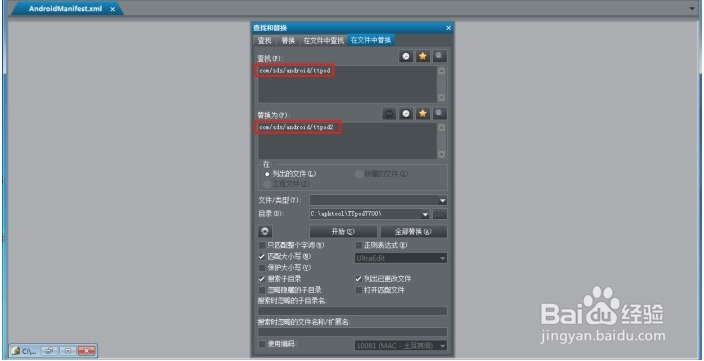This screenshot has height=361, width=704.
Task: Select the 在文件中替换 tab
Action: click(371, 40)
